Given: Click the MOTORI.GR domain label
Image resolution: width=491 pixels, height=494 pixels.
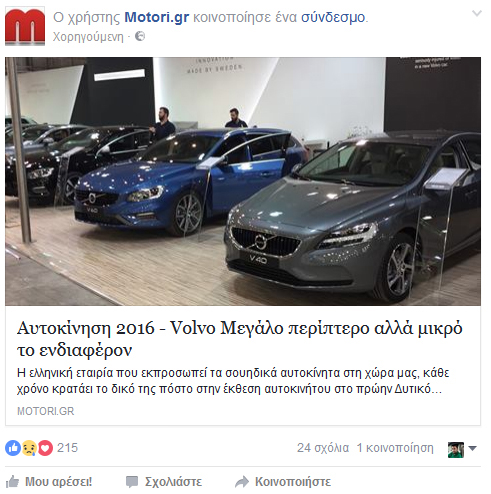Looking at the screenshot, I should click(46, 411).
